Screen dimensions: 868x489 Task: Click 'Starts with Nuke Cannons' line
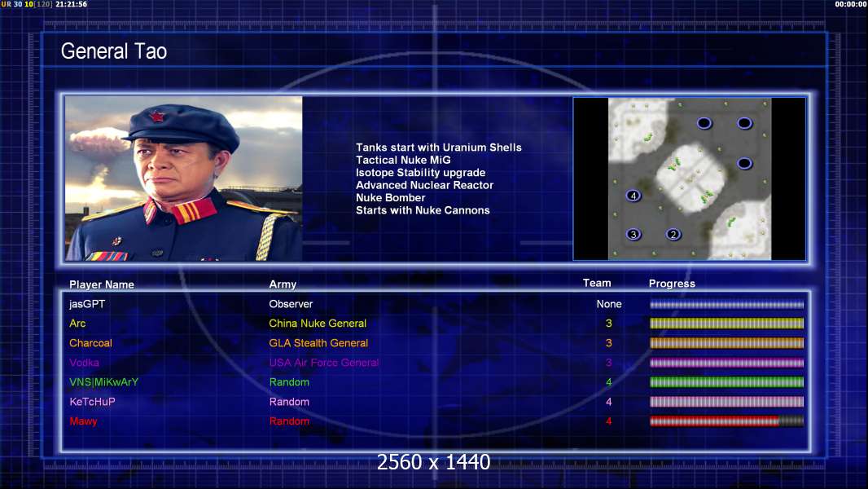pos(423,210)
